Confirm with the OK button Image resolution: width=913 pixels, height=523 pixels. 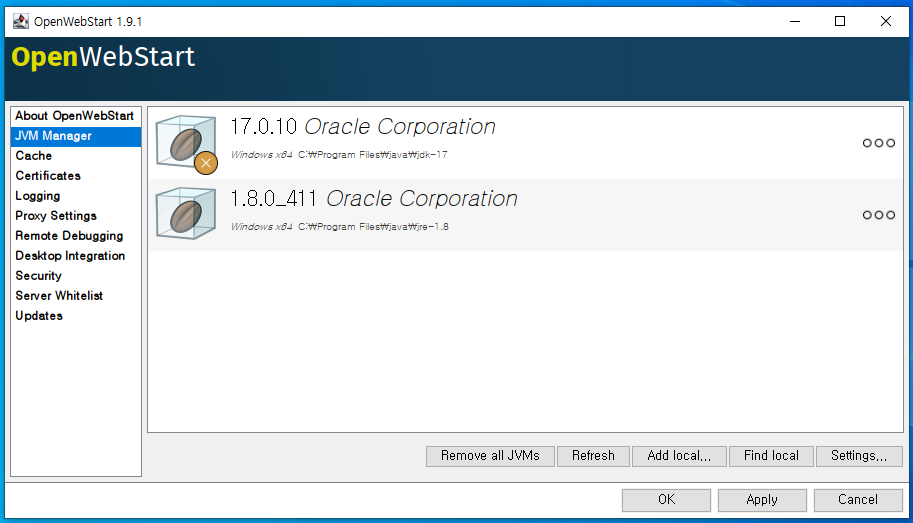666,500
